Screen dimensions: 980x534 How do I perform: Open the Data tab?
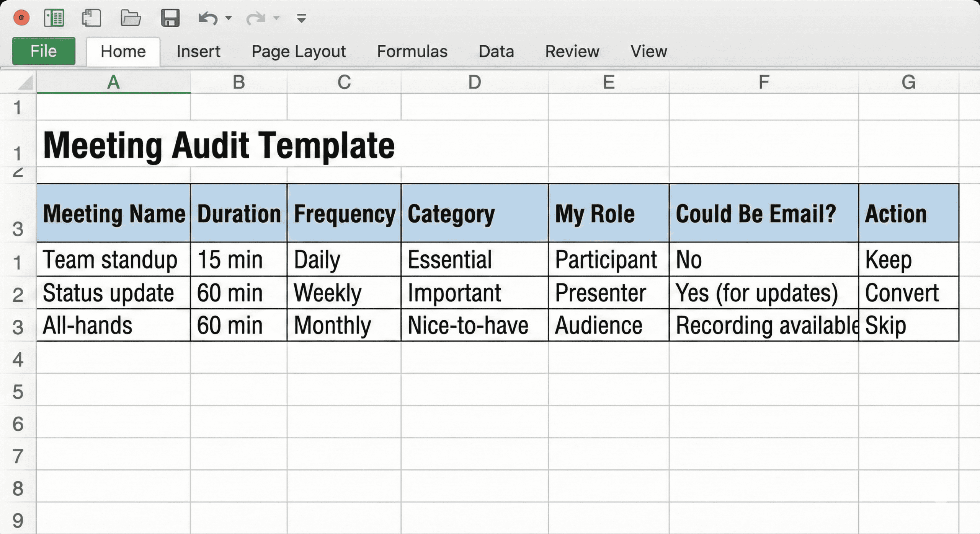pyautogui.click(x=496, y=50)
